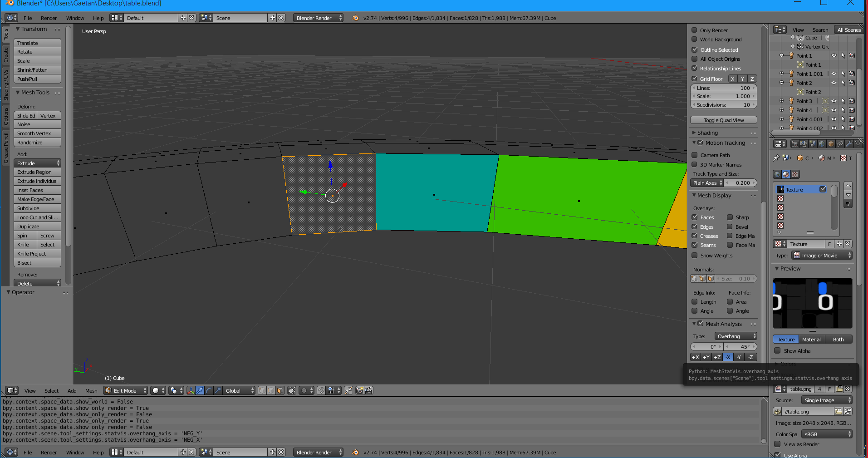Enable the Only Render checkbox
The image size is (868, 458).
pyautogui.click(x=694, y=30)
